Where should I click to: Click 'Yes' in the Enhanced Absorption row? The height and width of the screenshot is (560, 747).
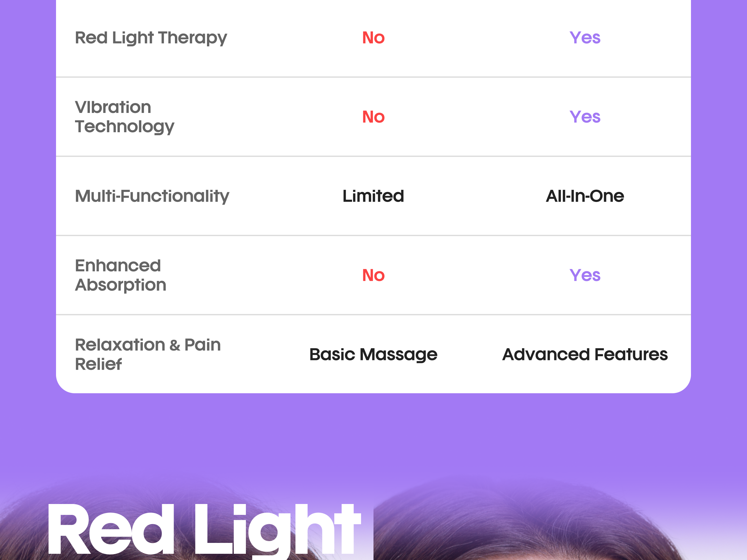click(585, 275)
